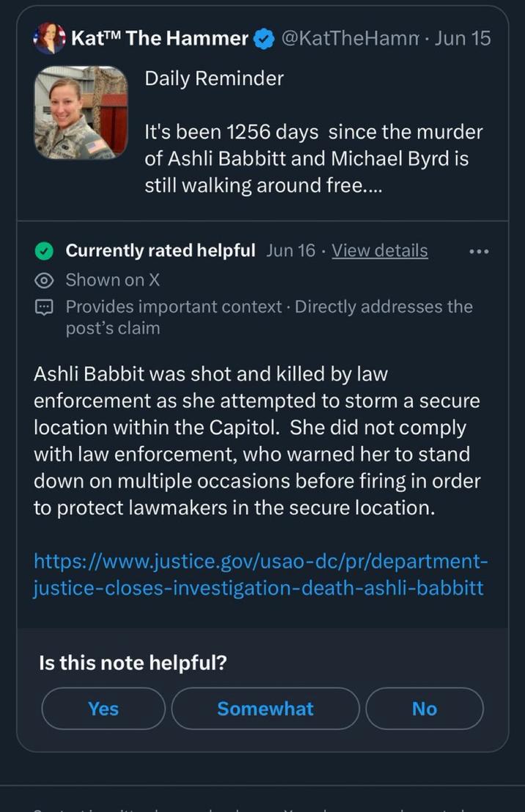Viewport: 525px width, 812px height.
Task: Click the Somewhat rating button
Action: coord(265,709)
